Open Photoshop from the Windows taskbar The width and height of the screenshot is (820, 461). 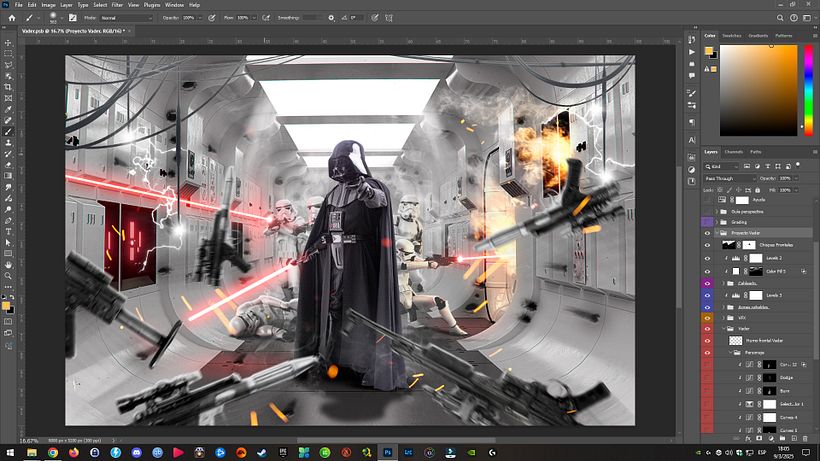[x=387, y=452]
